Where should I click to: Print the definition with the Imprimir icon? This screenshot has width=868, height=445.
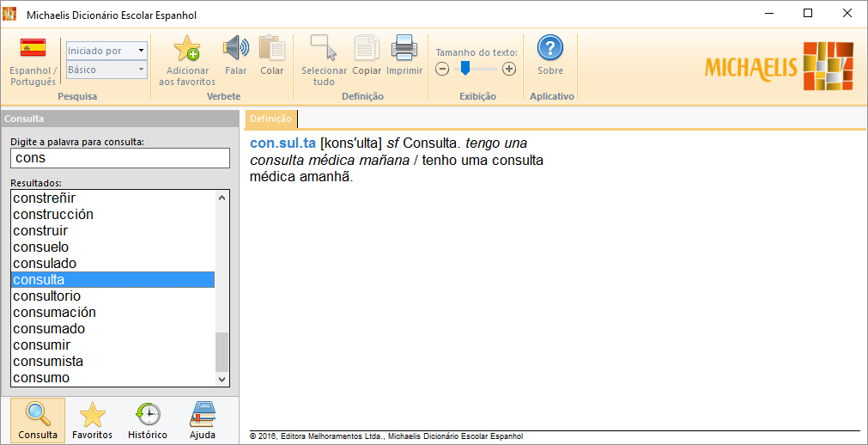coord(404,48)
